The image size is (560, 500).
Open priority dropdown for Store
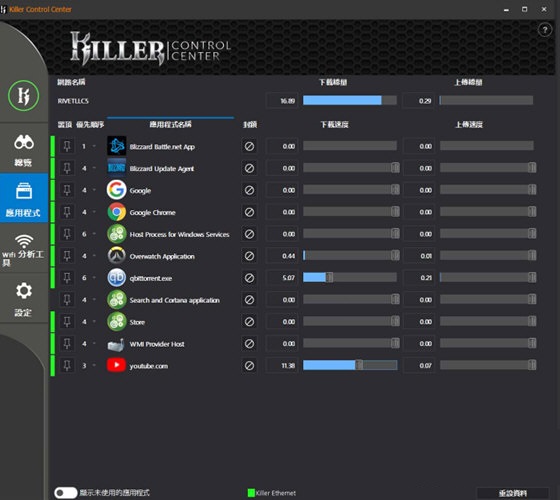[94, 322]
